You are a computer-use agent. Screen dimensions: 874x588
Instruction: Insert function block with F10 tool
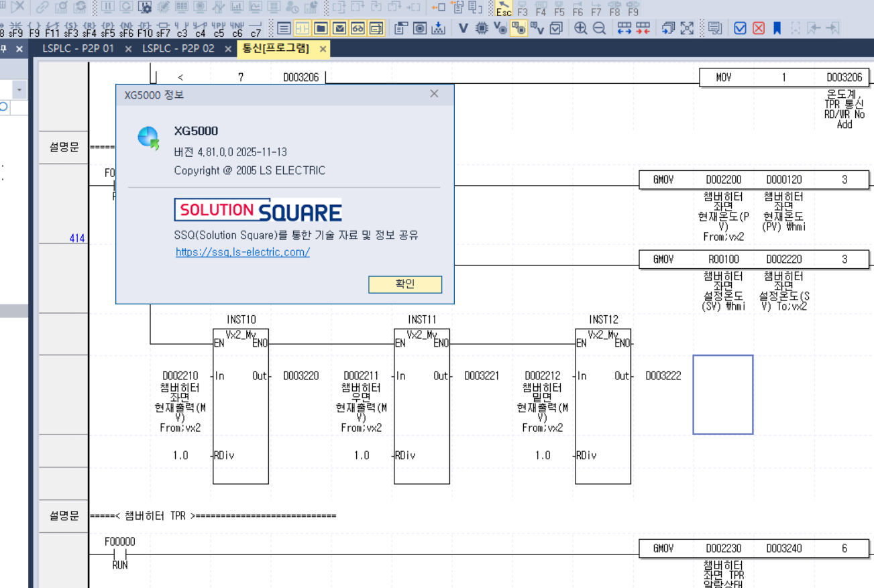coord(145,28)
